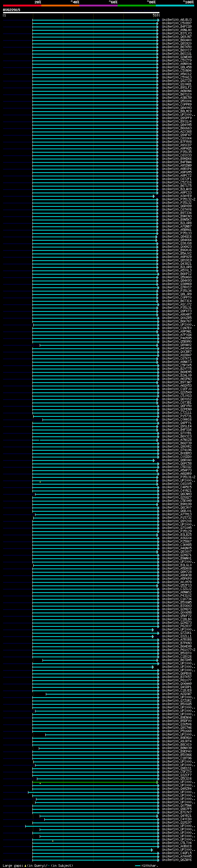197x868 pixels.
Task: Click the Large gaps legend text
Action: click(38, 866)
